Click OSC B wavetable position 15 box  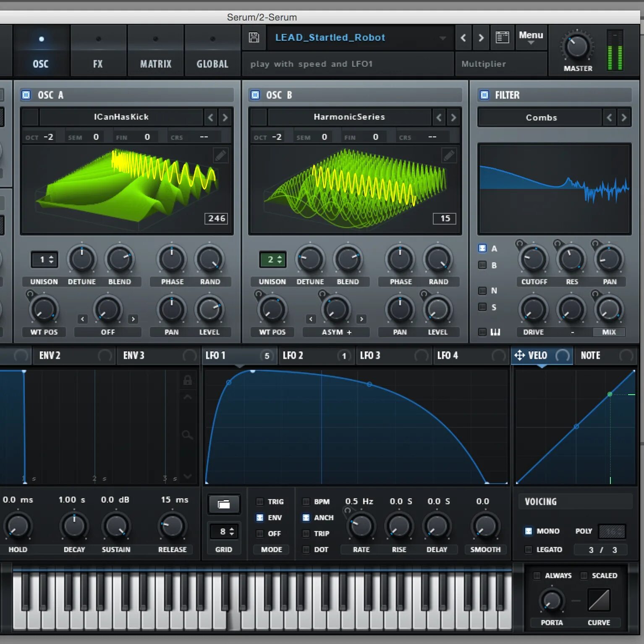[445, 218]
